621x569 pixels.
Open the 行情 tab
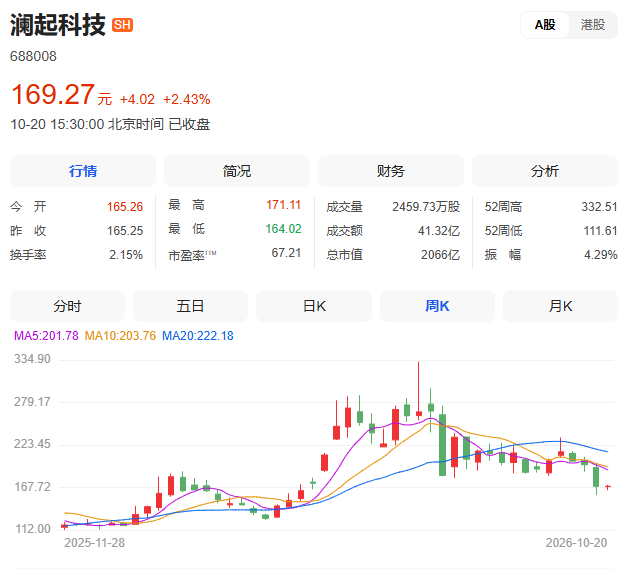[x=83, y=171]
